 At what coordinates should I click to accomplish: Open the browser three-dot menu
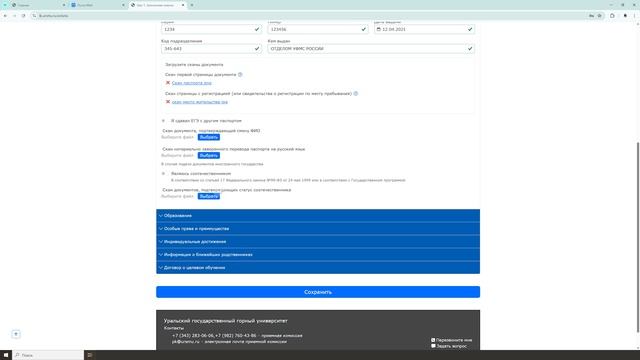click(635, 16)
